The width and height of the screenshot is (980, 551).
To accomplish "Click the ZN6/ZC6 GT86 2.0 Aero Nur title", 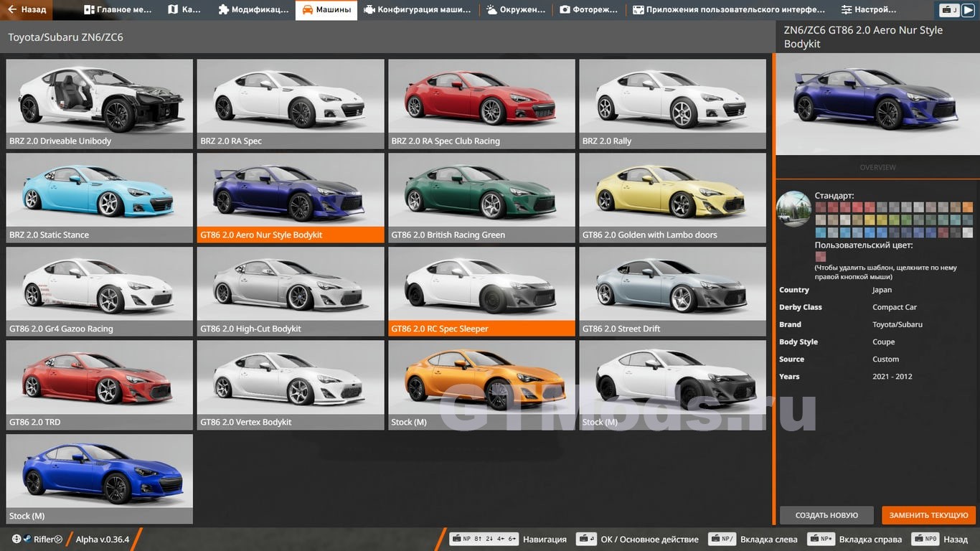I will (863, 37).
